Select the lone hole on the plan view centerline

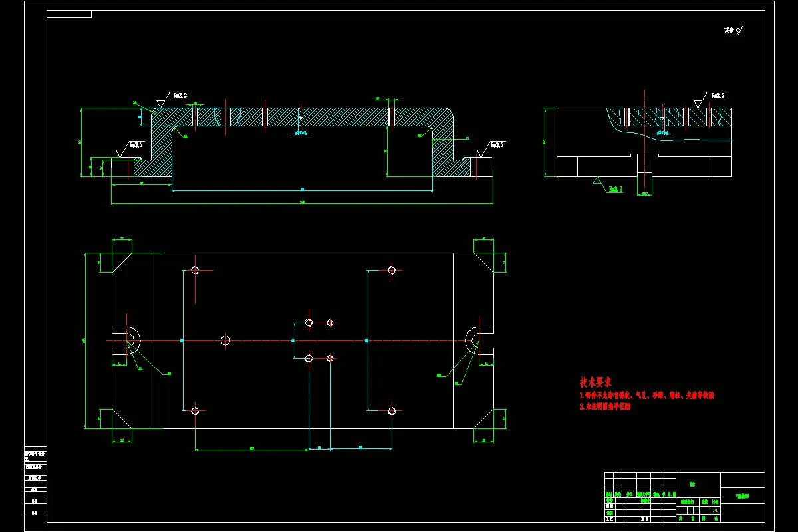click(x=225, y=340)
